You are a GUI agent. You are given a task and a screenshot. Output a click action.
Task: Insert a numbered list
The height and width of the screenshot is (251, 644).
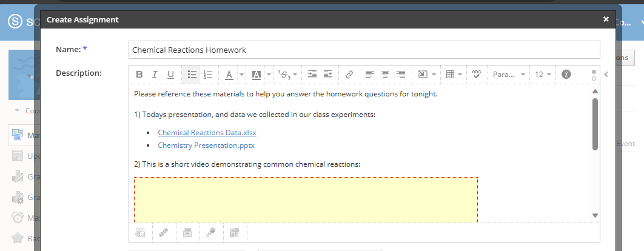[208, 75]
